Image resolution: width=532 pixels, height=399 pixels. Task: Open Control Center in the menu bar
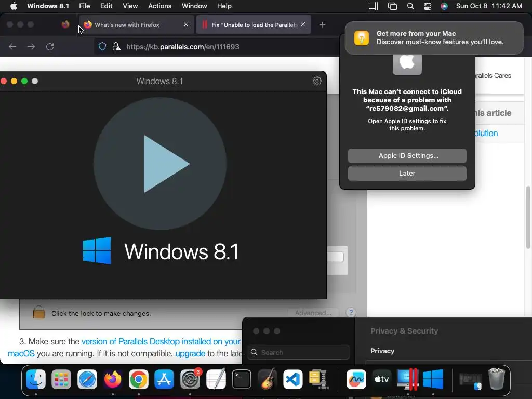pos(428,6)
